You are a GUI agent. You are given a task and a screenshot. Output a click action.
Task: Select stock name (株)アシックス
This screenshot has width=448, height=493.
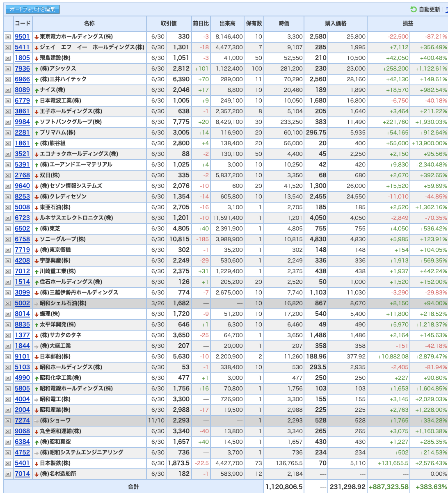(x=57, y=68)
